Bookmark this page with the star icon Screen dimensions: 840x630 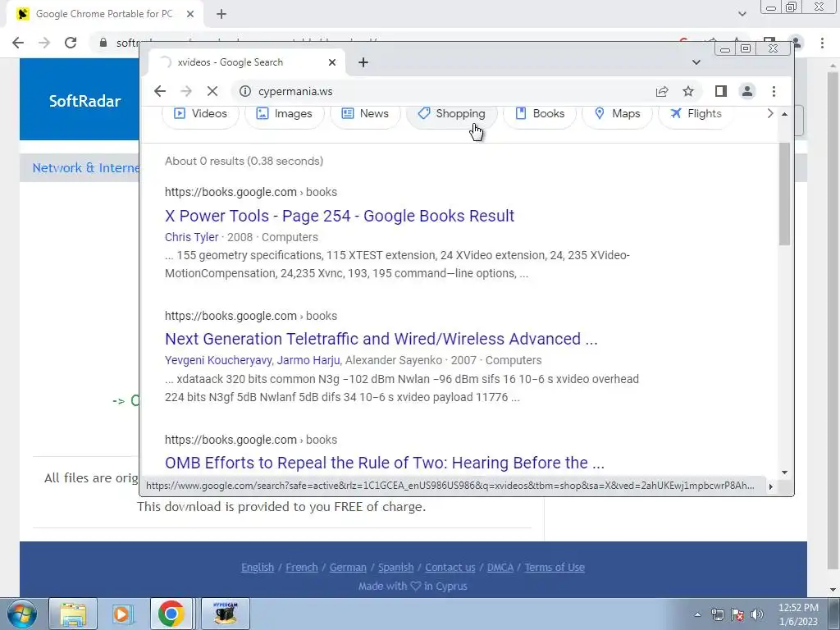click(688, 91)
